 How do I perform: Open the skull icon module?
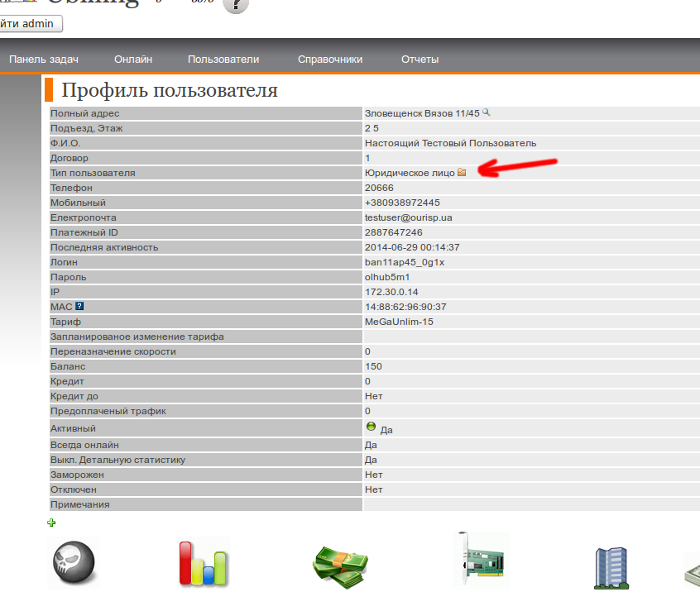[73, 564]
